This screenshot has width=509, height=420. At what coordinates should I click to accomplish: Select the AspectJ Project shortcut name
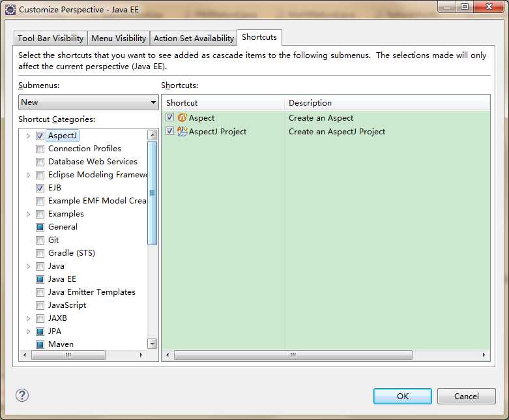(x=218, y=132)
